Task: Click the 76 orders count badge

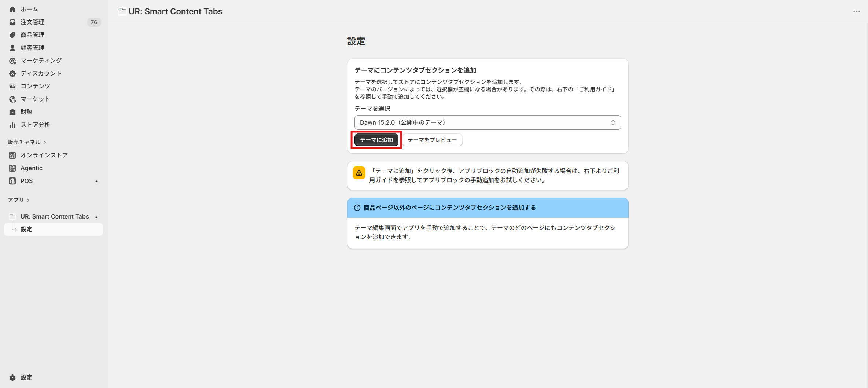Action: (94, 22)
